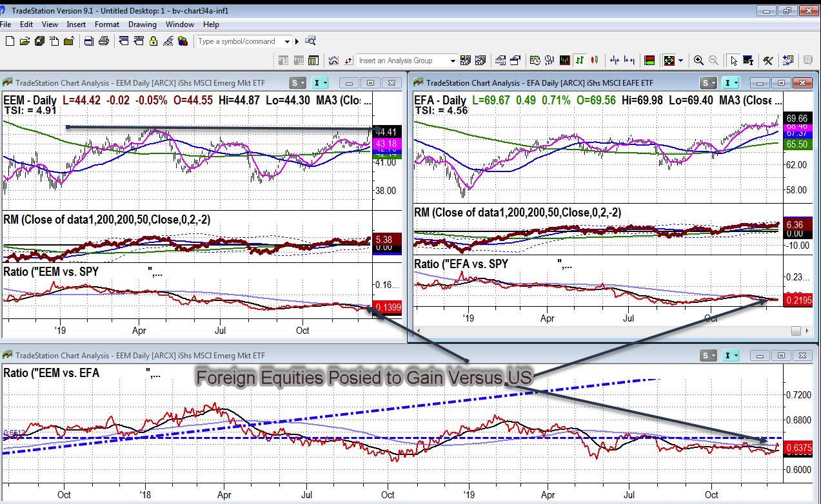The width and height of the screenshot is (821, 504).
Task: Toggle the S button on EFA Daily chart
Action: 708,82
